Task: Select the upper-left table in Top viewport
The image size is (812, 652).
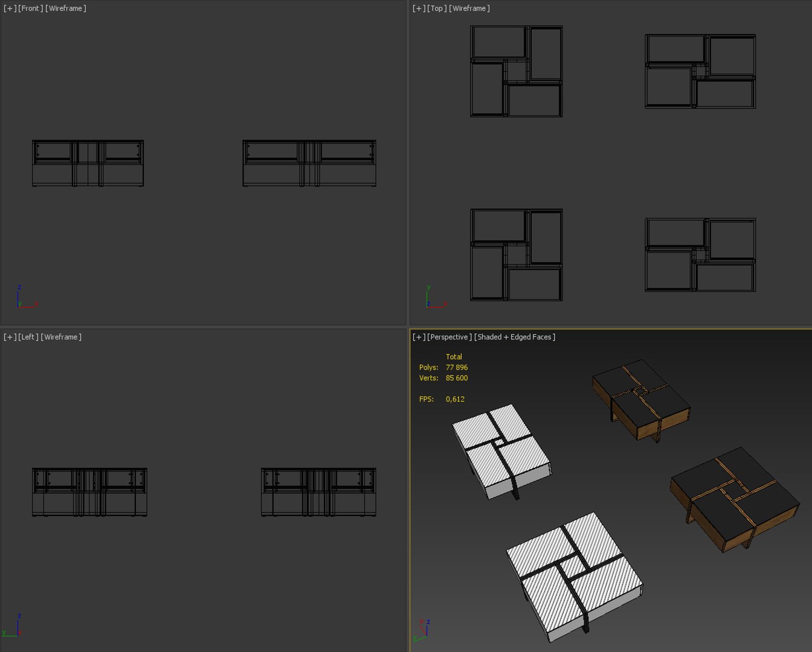Action: [517, 71]
